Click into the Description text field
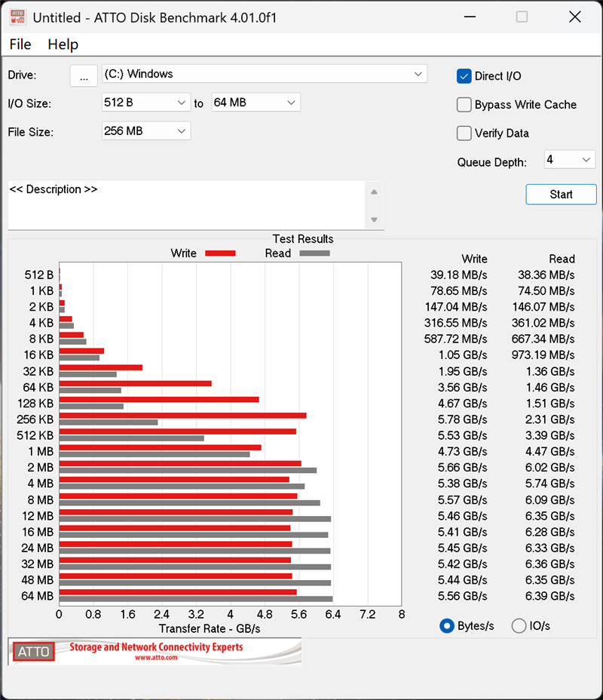 tap(186, 205)
